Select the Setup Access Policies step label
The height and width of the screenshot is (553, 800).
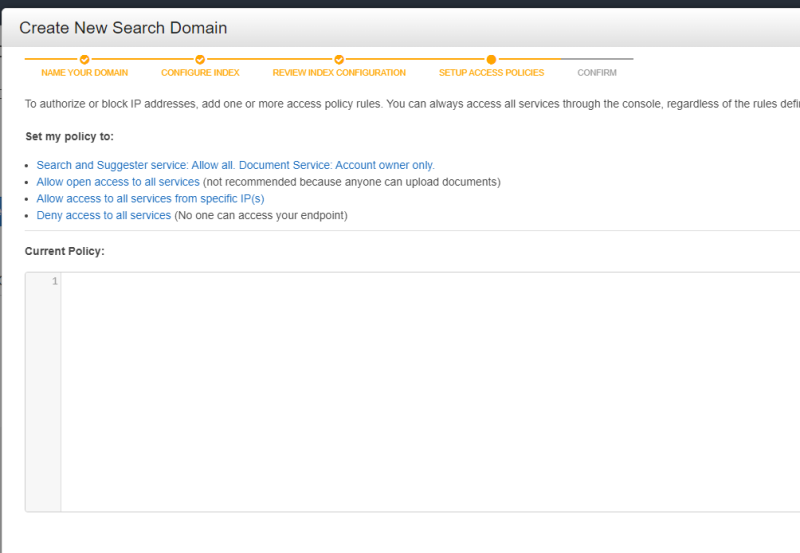491,73
